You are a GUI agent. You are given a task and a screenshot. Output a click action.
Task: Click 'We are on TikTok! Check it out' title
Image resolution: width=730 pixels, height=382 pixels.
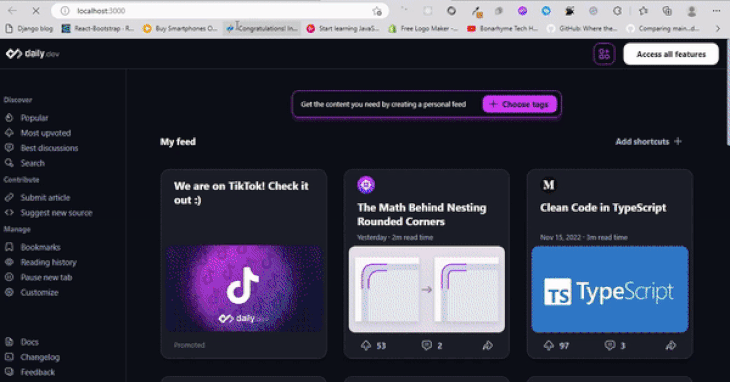[x=241, y=193]
